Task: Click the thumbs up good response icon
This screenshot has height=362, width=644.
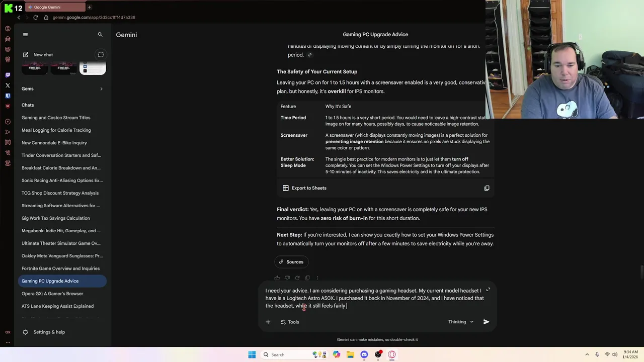Action: [x=277, y=278]
